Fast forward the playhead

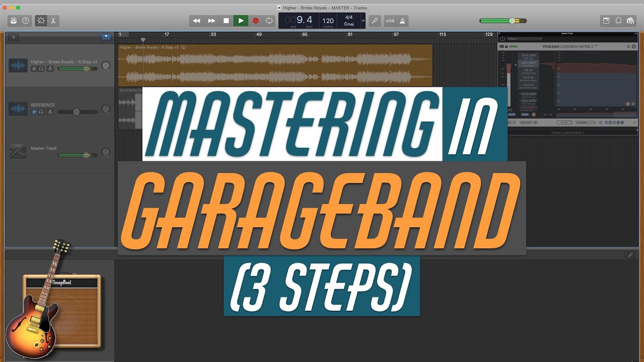point(212,21)
